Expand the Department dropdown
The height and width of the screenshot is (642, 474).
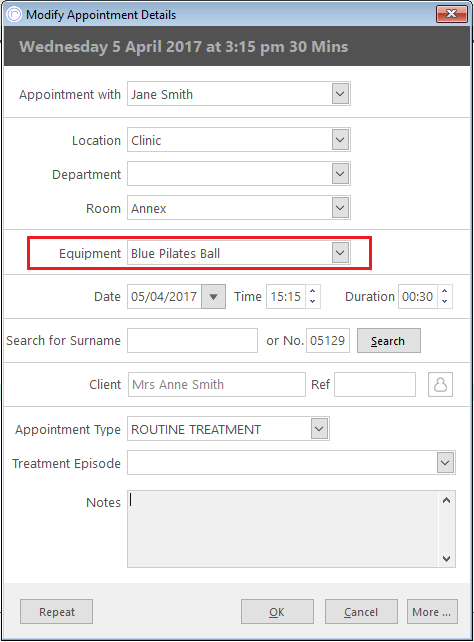(x=340, y=174)
